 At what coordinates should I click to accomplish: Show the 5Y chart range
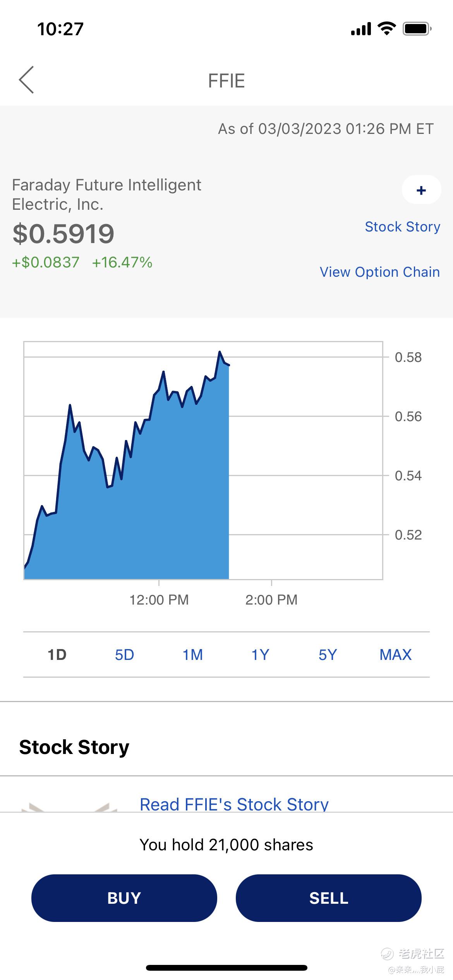[x=328, y=655]
